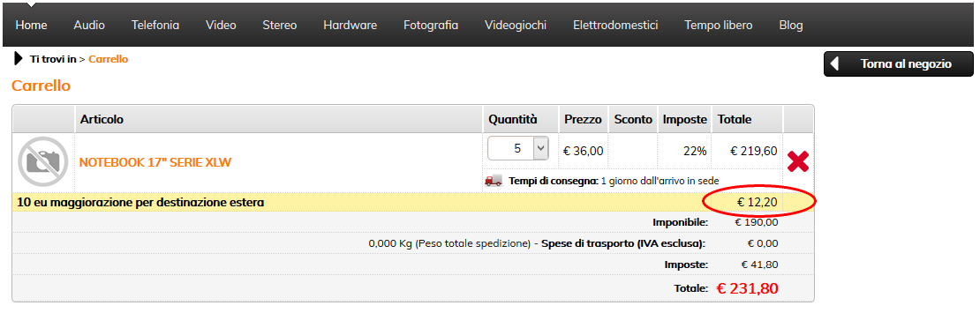
Task: Click black arrow icon beside Ti trovi in
Action: tap(19, 59)
